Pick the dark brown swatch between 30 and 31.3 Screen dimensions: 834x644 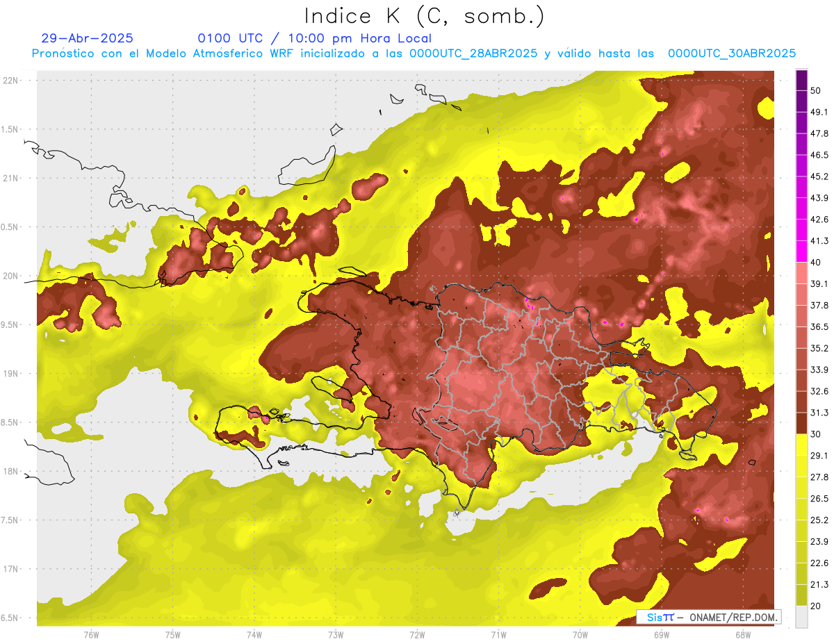(x=801, y=424)
